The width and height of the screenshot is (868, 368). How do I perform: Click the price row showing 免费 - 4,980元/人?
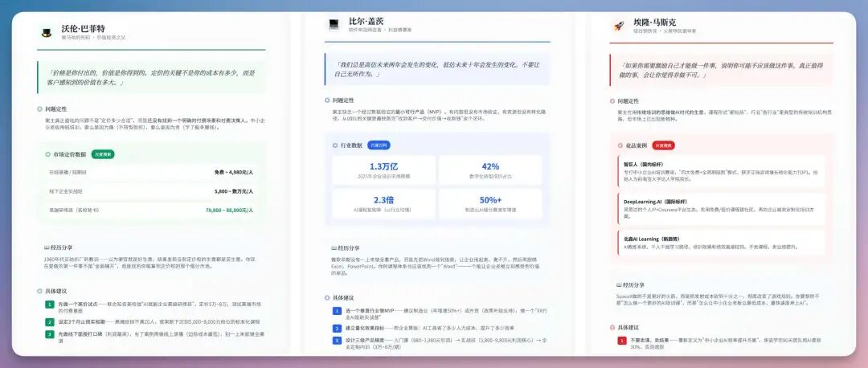(x=151, y=172)
